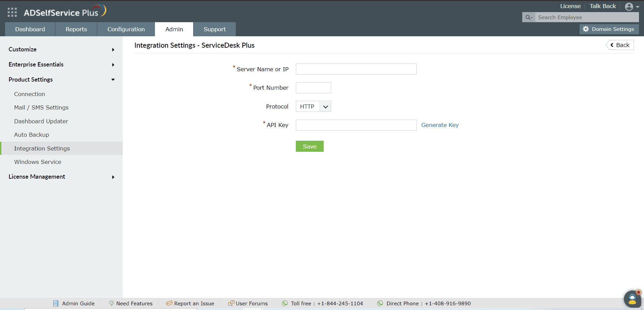Select the Integration Settings sidebar item
The width and height of the screenshot is (644, 310).
click(42, 148)
